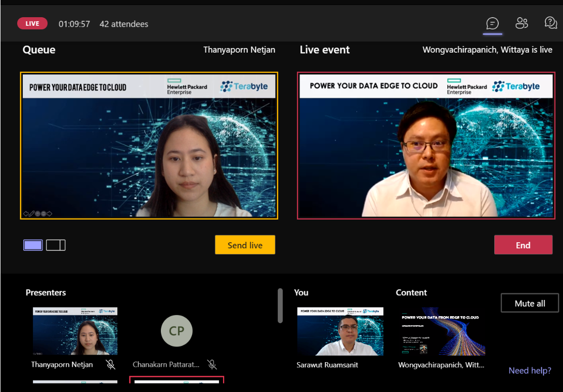Click the right arrow in the Queue preview
Screen dimensions: 563x392
[x=50, y=213]
